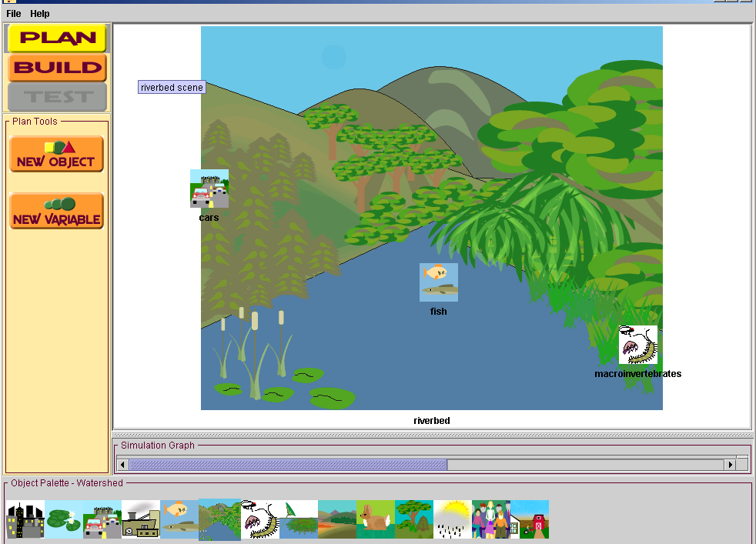Click the "riverbed" label under the scene

pyautogui.click(x=432, y=421)
